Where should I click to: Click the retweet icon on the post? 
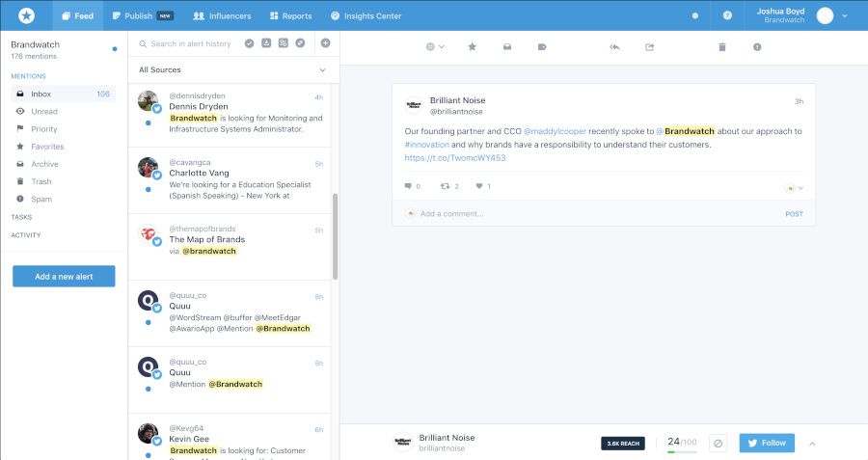[x=445, y=186]
